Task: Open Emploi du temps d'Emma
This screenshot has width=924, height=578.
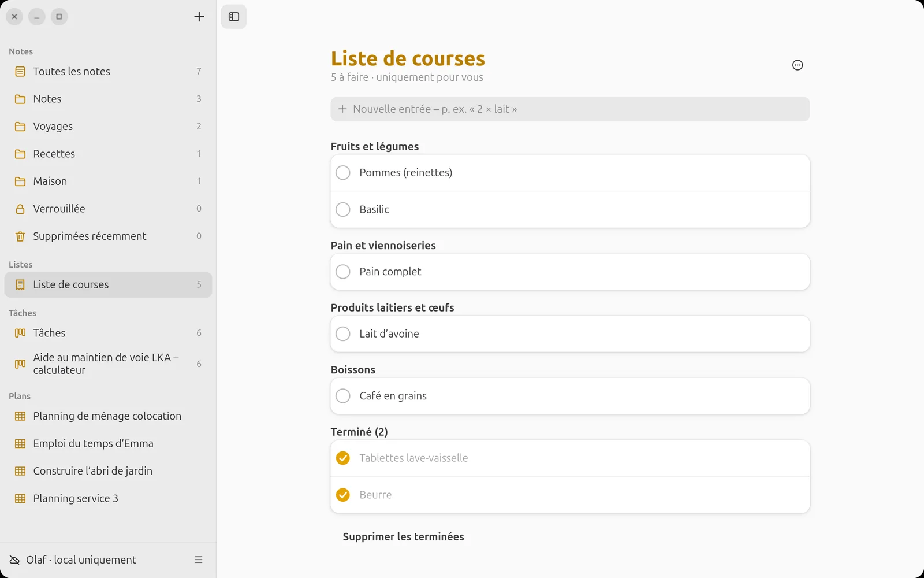Action: (108, 443)
